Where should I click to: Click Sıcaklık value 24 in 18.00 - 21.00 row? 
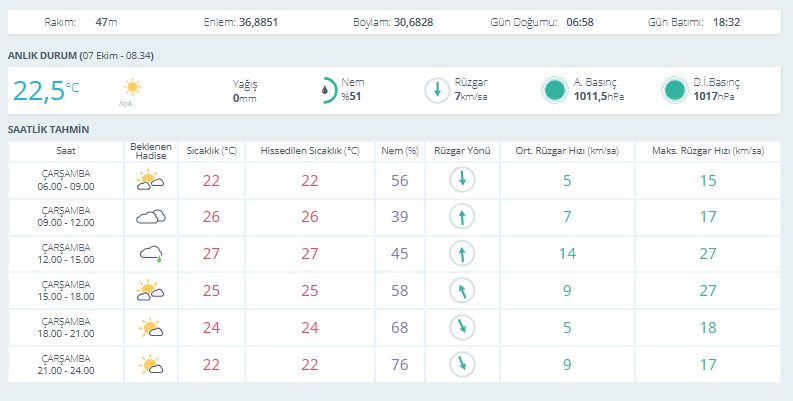click(x=211, y=328)
